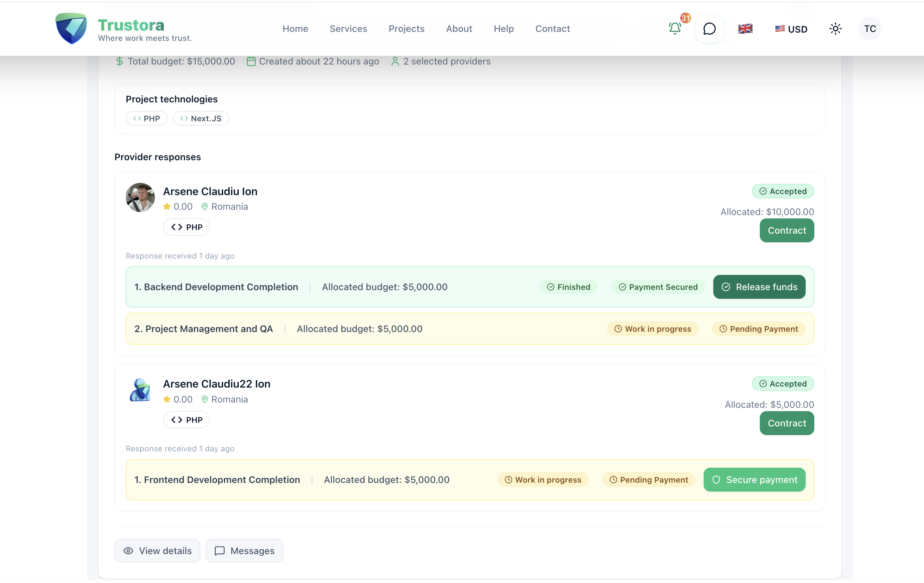Open the TC user avatar menu

point(869,29)
